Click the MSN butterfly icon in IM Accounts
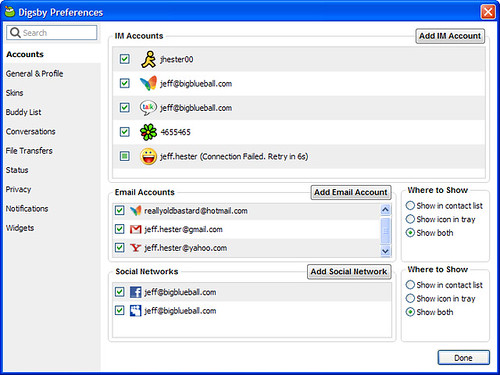This screenshot has width=500, height=375. point(148,83)
